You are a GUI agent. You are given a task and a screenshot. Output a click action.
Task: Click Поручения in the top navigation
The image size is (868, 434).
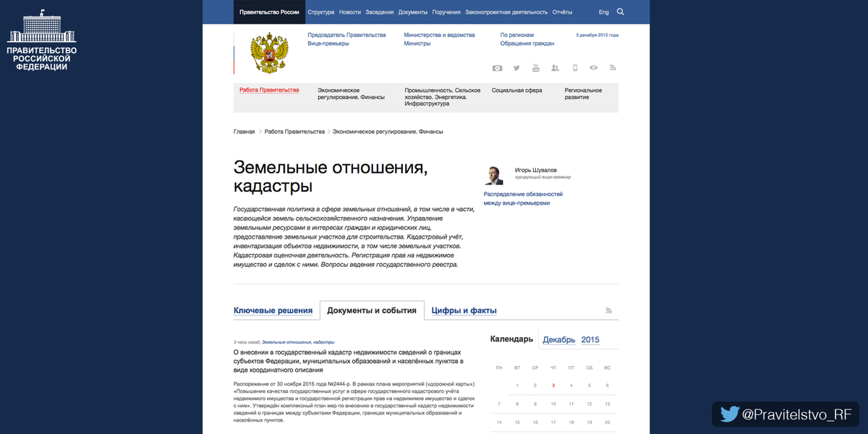point(446,12)
